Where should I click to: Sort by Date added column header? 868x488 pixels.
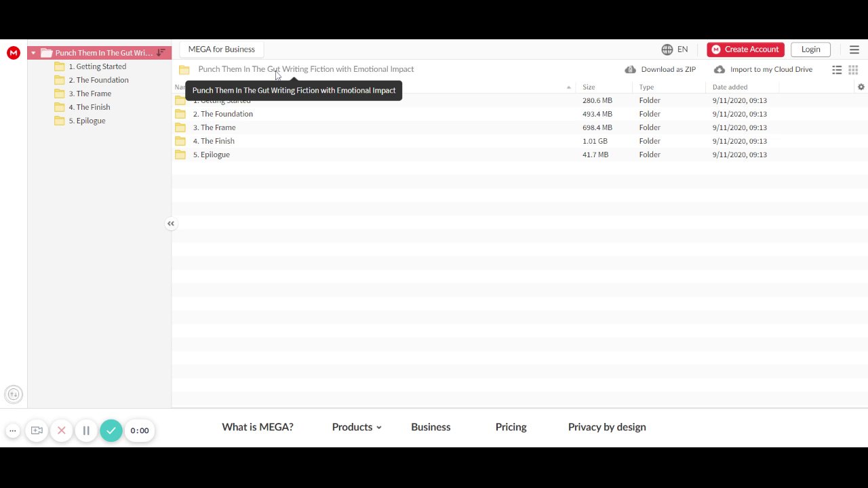730,87
